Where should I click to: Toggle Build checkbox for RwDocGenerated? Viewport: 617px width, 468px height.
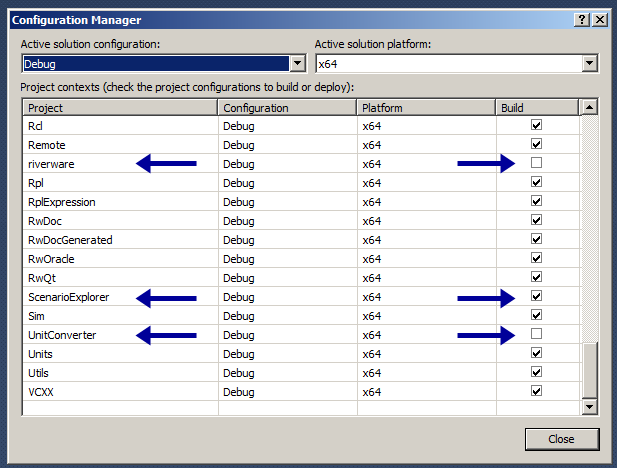click(x=536, y=239)
